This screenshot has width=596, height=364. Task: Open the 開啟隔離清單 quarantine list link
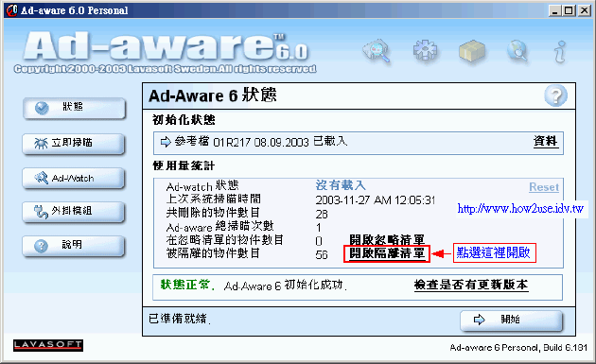coord(387,253)
